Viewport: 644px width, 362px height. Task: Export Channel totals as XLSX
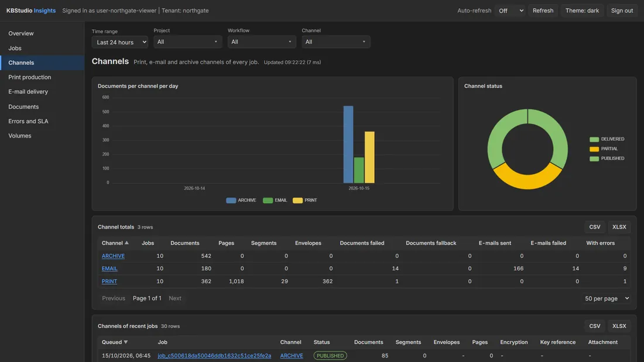point(619,227)
